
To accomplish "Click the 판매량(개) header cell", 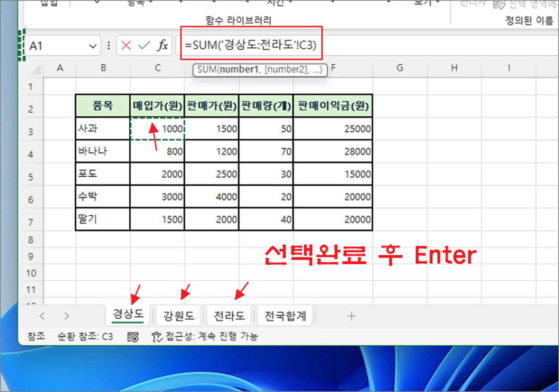I will 267,106.
